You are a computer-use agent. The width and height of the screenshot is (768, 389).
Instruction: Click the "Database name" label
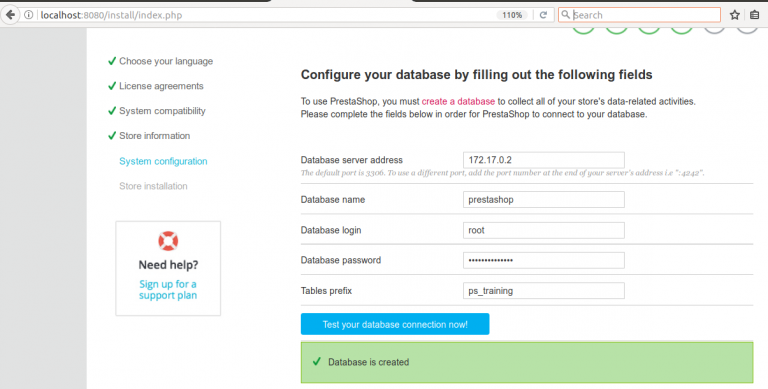(333, 199)
